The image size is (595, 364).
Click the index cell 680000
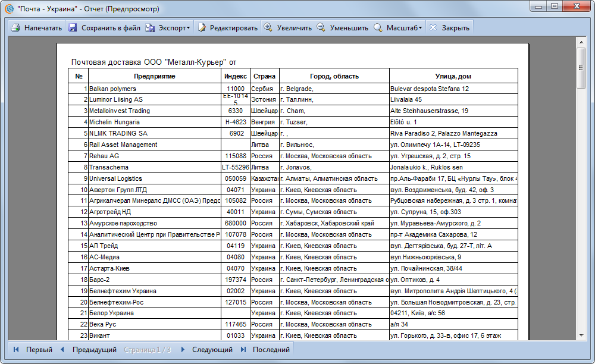(x=235, y=223)
